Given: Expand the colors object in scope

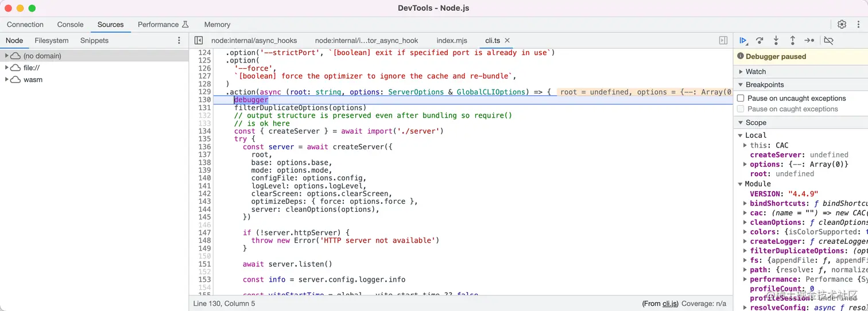Looking at the screenshot, I should [x=745, y=232].
